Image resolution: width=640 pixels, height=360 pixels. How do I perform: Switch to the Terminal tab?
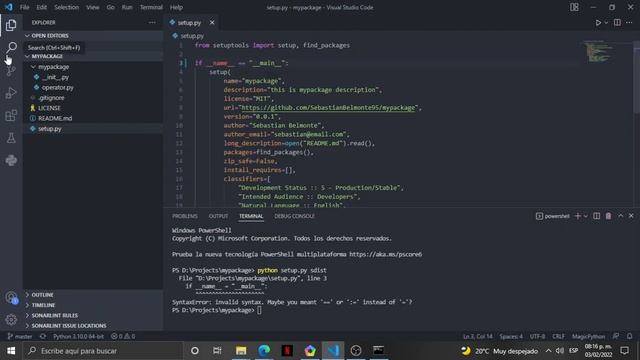coord(251,216)
